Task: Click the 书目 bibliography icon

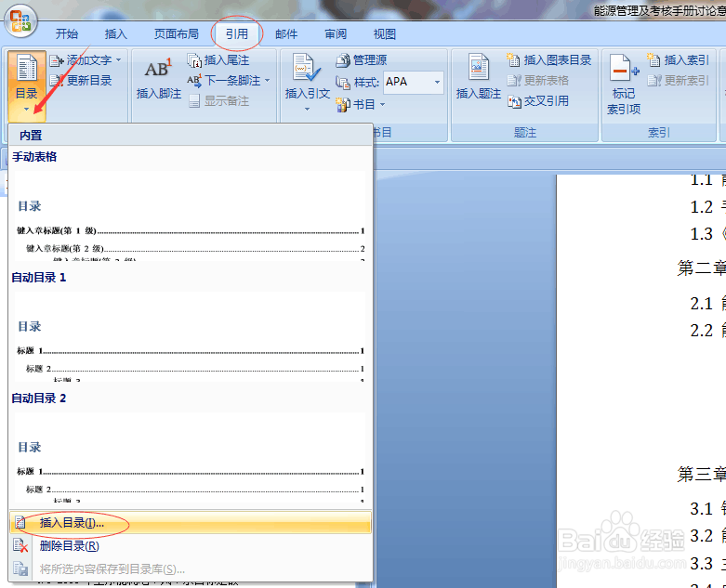Action: (x=343, y=105)
